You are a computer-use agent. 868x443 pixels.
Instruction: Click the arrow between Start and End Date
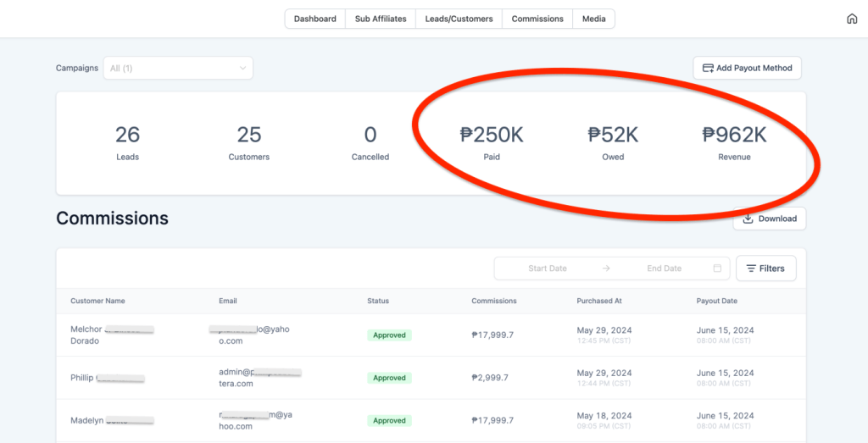pos(606,269)
